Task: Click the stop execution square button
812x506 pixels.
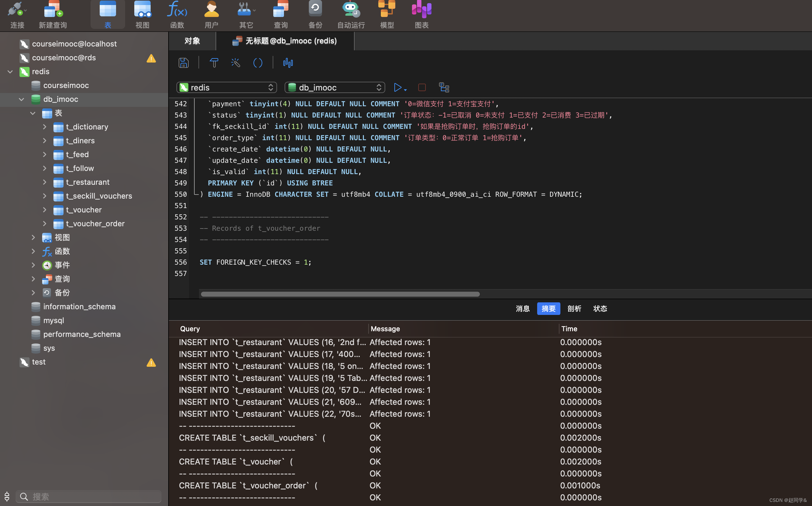Action: [422, 87]
